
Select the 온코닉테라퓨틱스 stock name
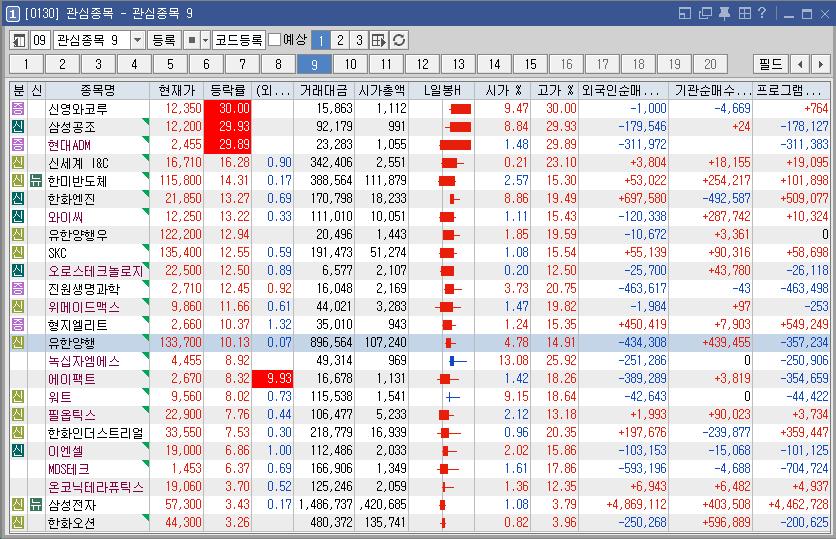[x=96, y=487]
